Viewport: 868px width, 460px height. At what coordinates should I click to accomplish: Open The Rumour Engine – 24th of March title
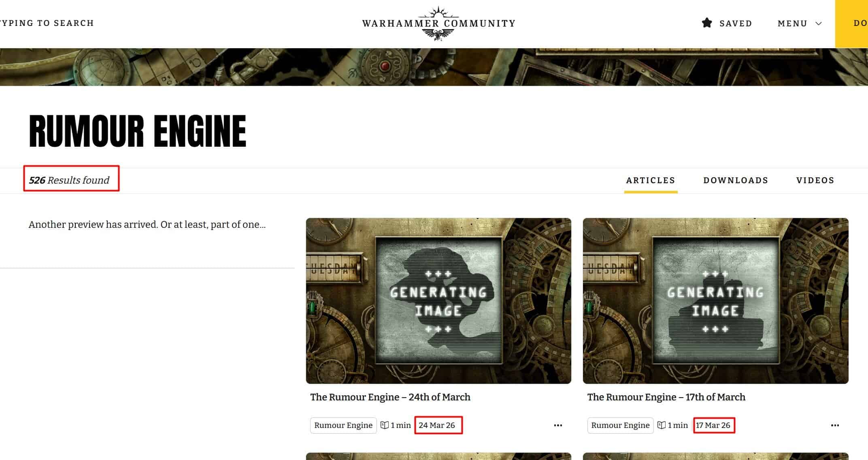click(x=390, y=397)
